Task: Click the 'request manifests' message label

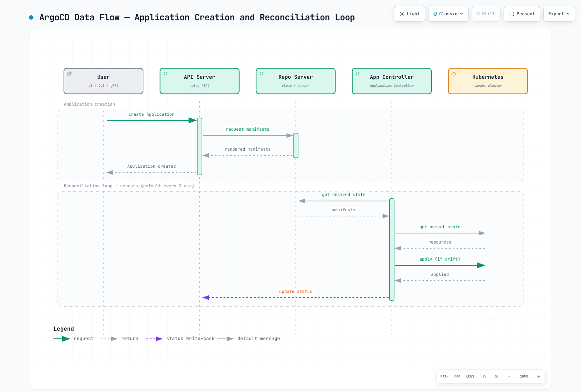Action: click(248, 129)
